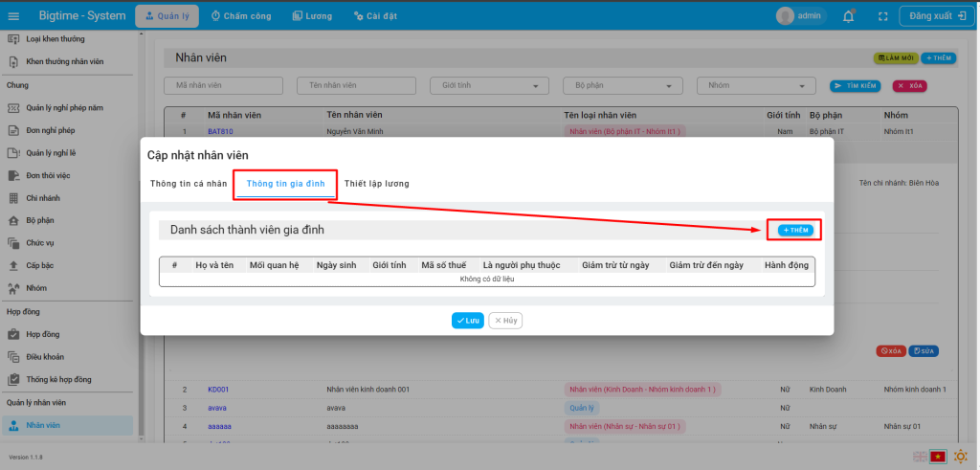Switch to Thông tin cá nhân tab

189,183
